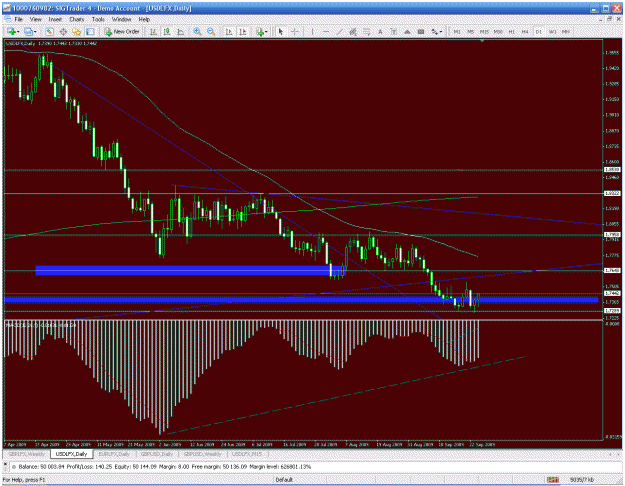Select the Crosshair tool
The height and width of the screenshot is (486, 625).
click(x=295, y=31)
